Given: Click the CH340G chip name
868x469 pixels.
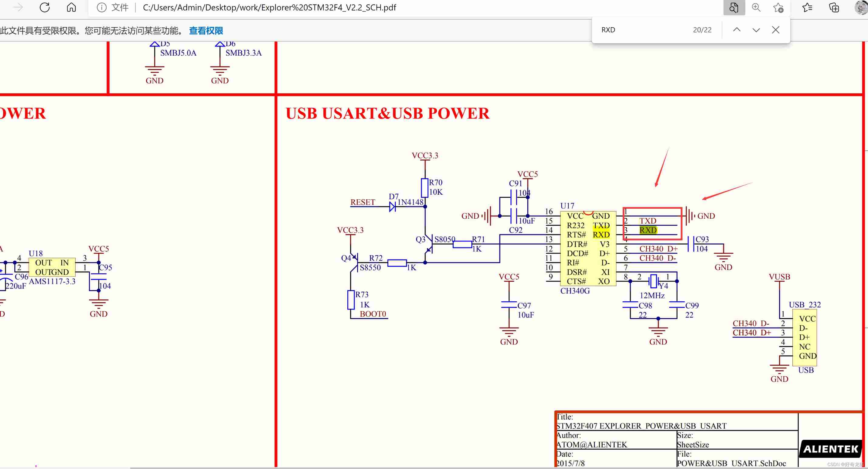Looking at the screenshot, I should 575,291.
